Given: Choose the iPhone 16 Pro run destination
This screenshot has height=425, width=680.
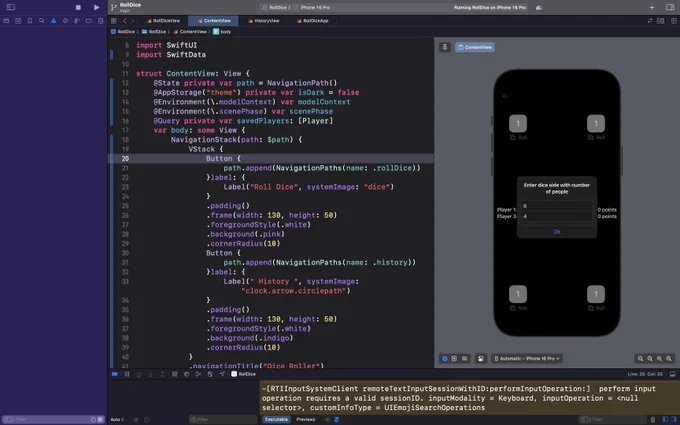Looking at the screenshot, I should (x=312, y=8).
